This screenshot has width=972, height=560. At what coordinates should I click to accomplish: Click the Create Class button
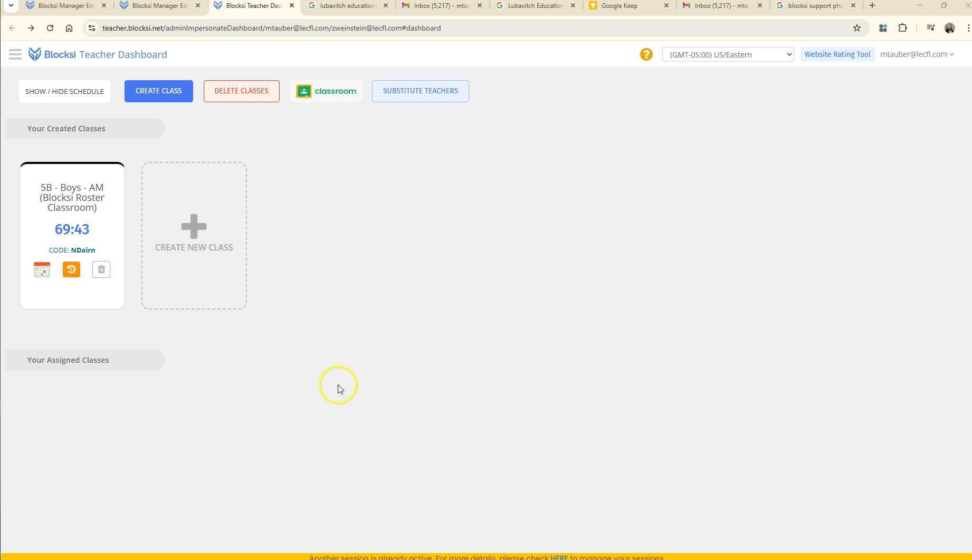(x=158, y=91)
